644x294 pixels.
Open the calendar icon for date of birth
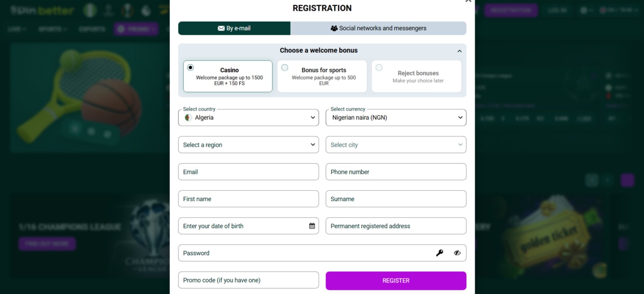312,226
